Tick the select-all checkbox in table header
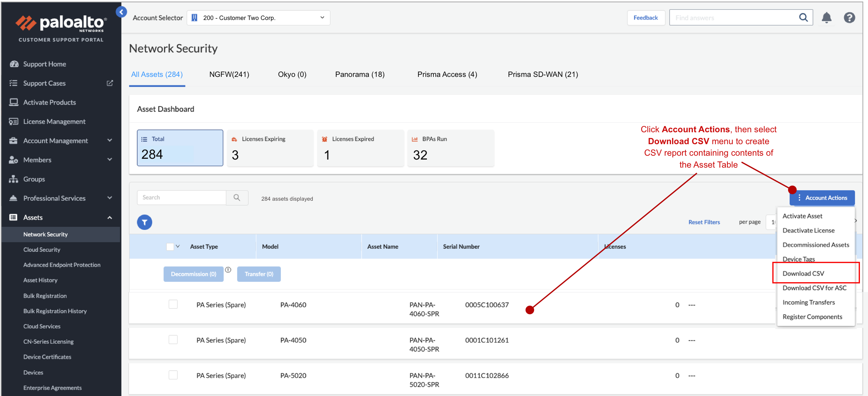This screenshot has width=868, height=396. click(x=170, y=247)
